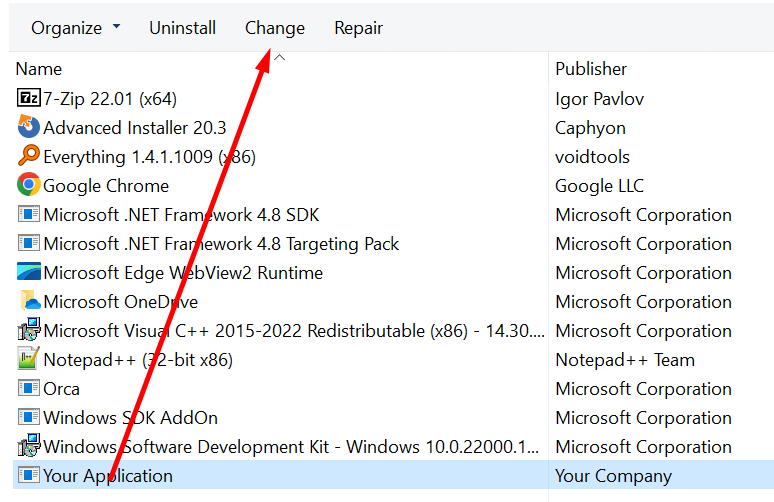This screenshot has width=774, height=502.
Task: Click Microsoft Corporation in Windows SDK AddOn row
Action: pos(643,418)
